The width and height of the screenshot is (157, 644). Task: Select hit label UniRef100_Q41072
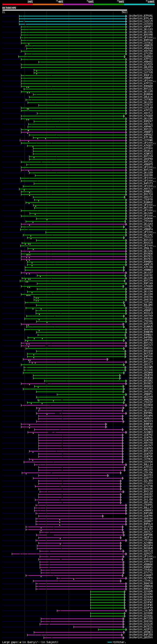click(x=141, y=197)
